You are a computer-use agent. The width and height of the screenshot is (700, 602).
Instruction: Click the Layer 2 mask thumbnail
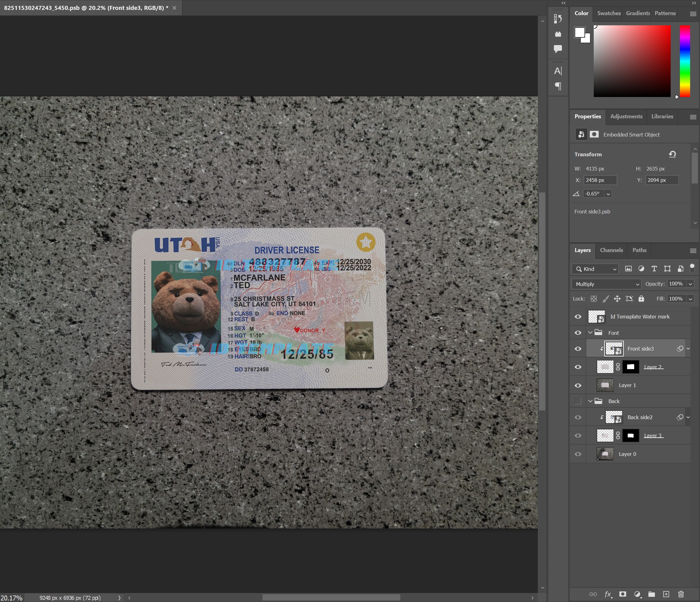630,367
